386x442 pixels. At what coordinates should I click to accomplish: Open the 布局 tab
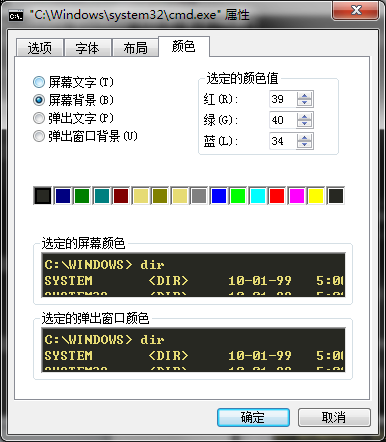(x=135, y=48)
